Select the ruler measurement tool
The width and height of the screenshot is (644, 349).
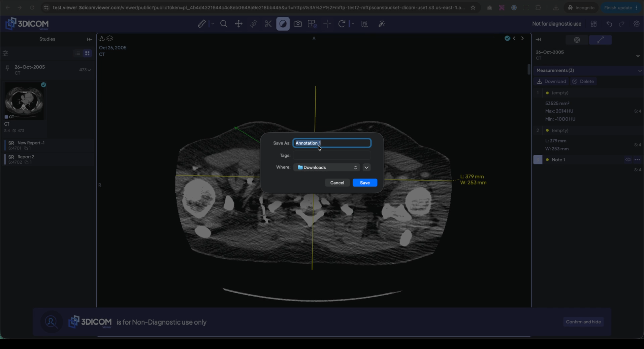[x=202, y=24]
